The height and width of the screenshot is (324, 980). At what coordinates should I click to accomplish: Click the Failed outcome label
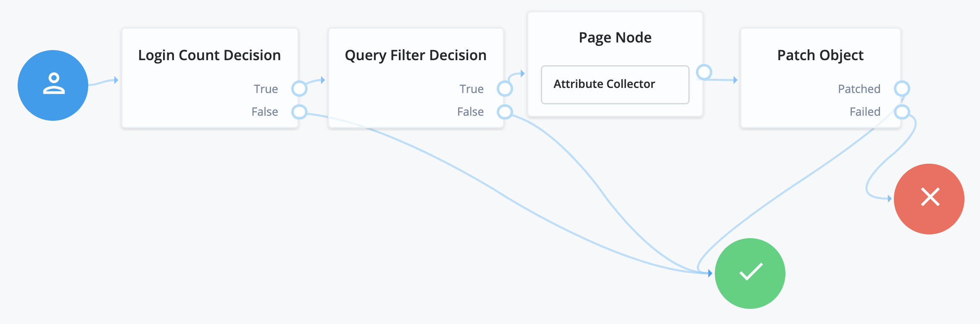[x=865, y=112]
